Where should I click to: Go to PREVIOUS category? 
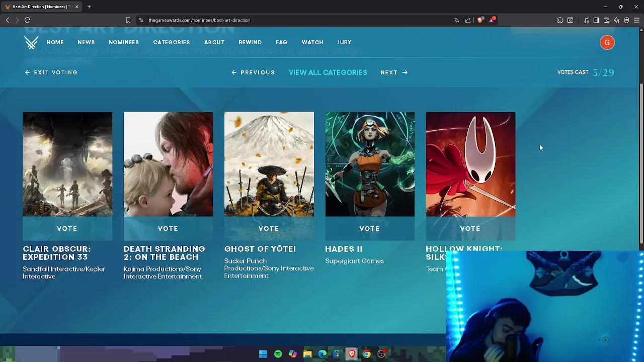(x=253, y=72)
